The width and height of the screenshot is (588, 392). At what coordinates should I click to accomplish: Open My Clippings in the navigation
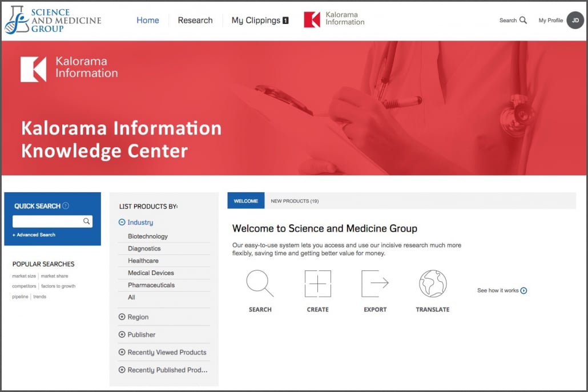tap(256, 21)
